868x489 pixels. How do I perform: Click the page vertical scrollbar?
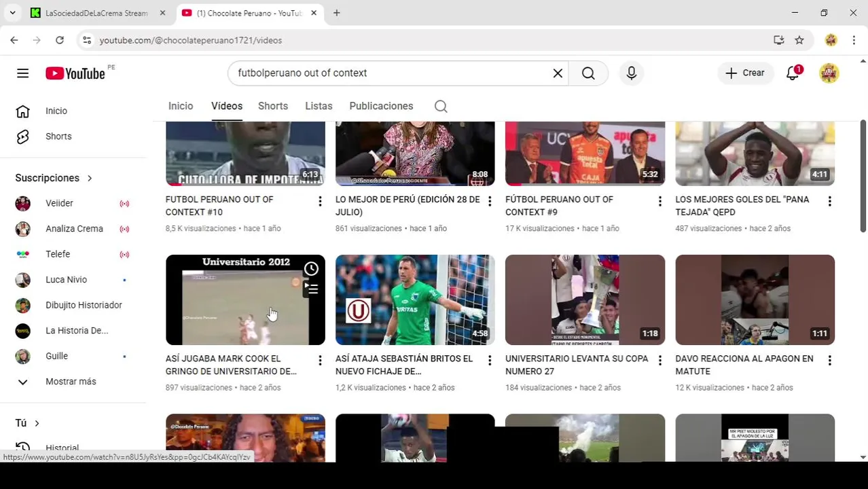tap(863, 177)
